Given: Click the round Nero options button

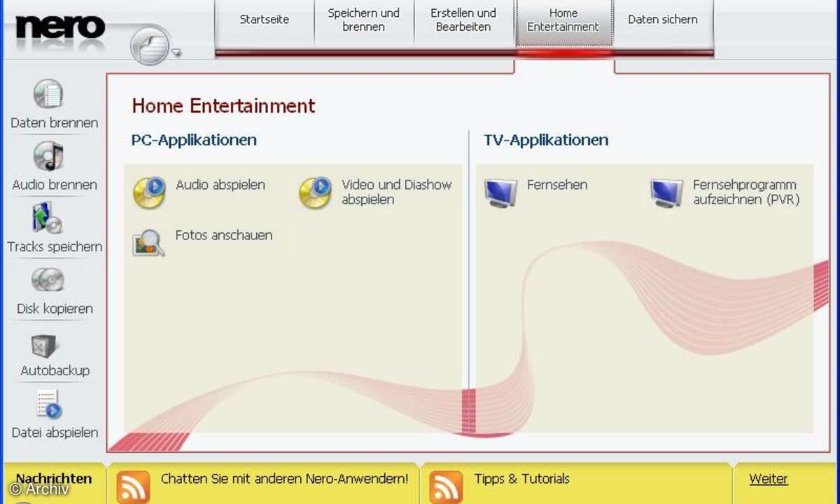Looking at the screenshot, I should pyautogui.click(x=149, y=45).
